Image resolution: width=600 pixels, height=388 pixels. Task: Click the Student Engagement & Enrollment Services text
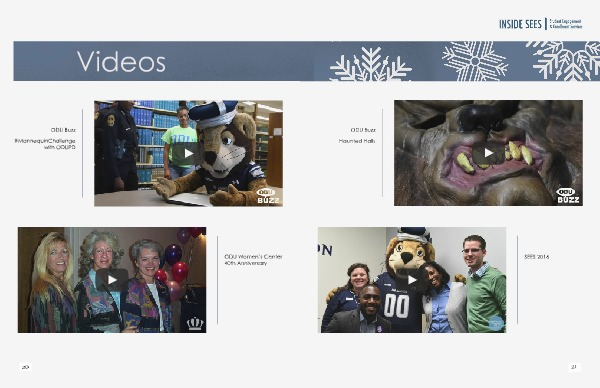pyautogui.click(x=566, y=24)
